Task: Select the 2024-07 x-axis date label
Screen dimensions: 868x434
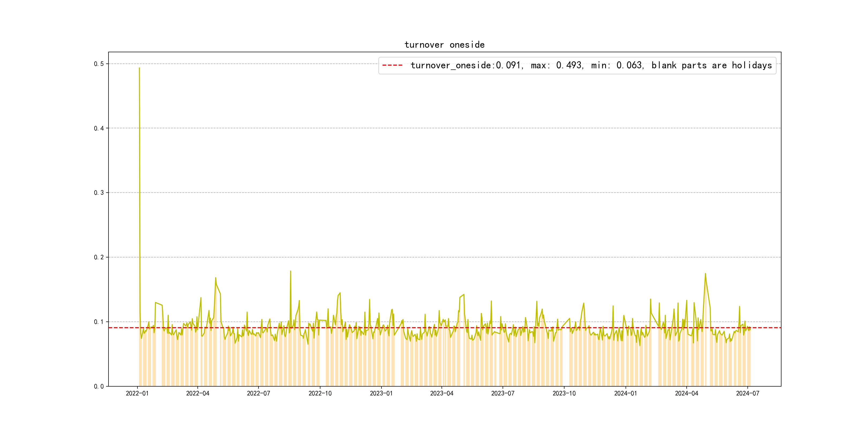Action: click(747, 394)
